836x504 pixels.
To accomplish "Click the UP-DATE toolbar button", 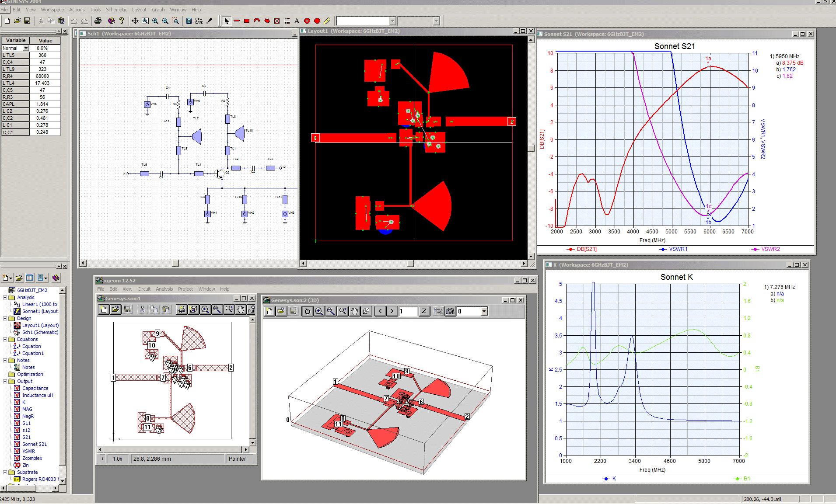I will pos(199,21).
